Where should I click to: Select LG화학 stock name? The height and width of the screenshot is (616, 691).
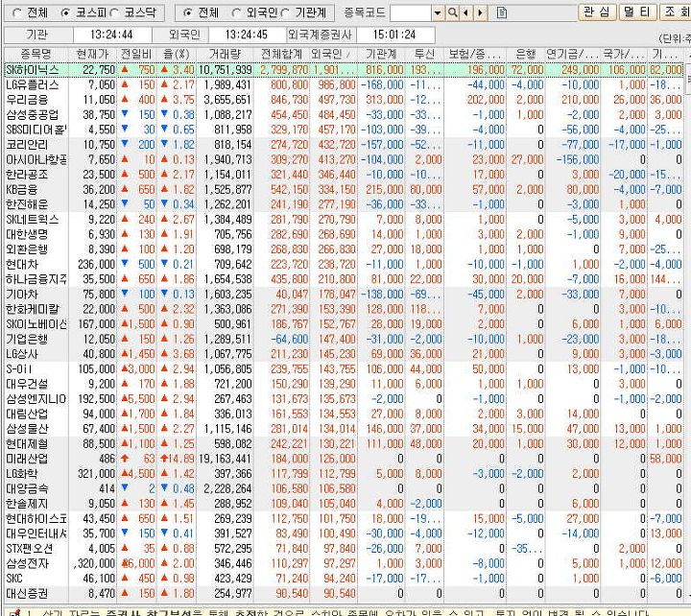click(x=22, y=475)
